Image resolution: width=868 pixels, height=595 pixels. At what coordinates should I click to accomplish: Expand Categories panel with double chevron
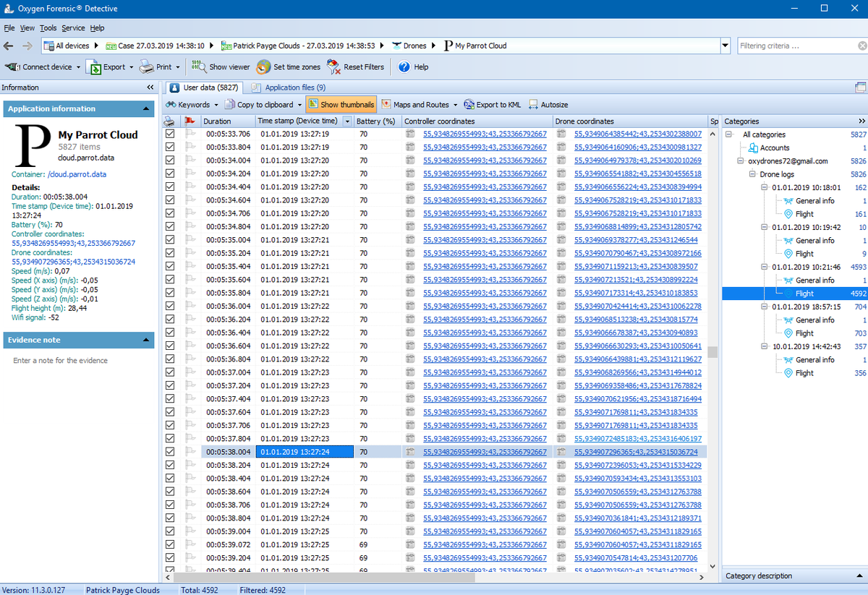pos(861,121)
